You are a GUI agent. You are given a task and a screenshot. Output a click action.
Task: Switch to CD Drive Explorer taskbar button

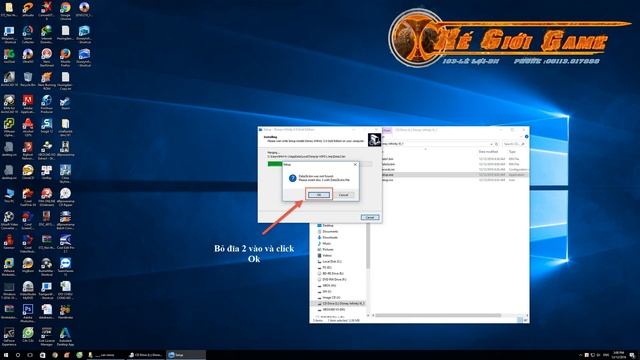pyautogui.click(x=145, y=355)
